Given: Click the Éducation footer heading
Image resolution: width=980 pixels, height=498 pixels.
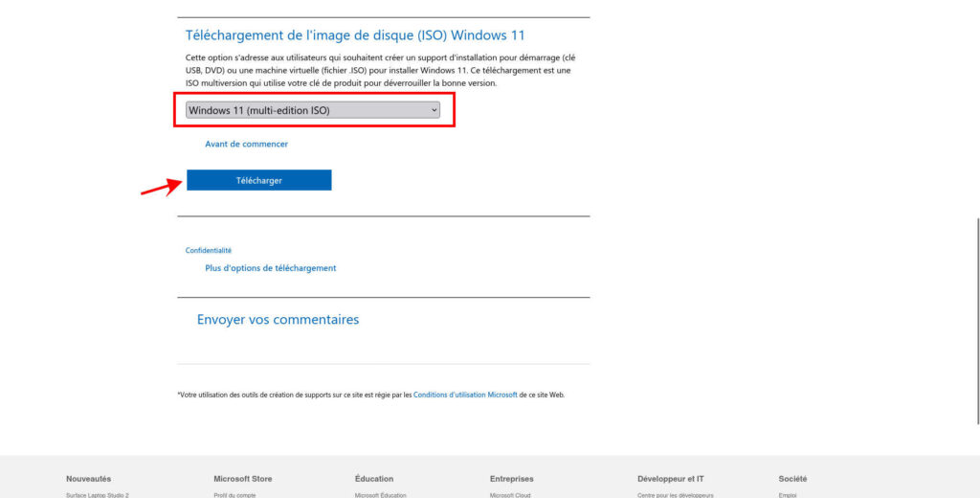Looking at the screenshot, I should (374, 479).
